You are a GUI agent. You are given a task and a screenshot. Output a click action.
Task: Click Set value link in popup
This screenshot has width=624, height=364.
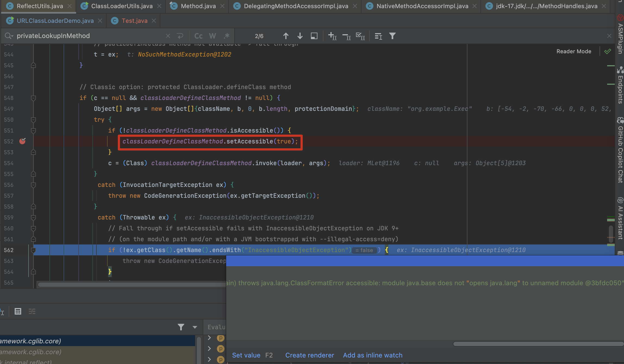pos(246,355)
